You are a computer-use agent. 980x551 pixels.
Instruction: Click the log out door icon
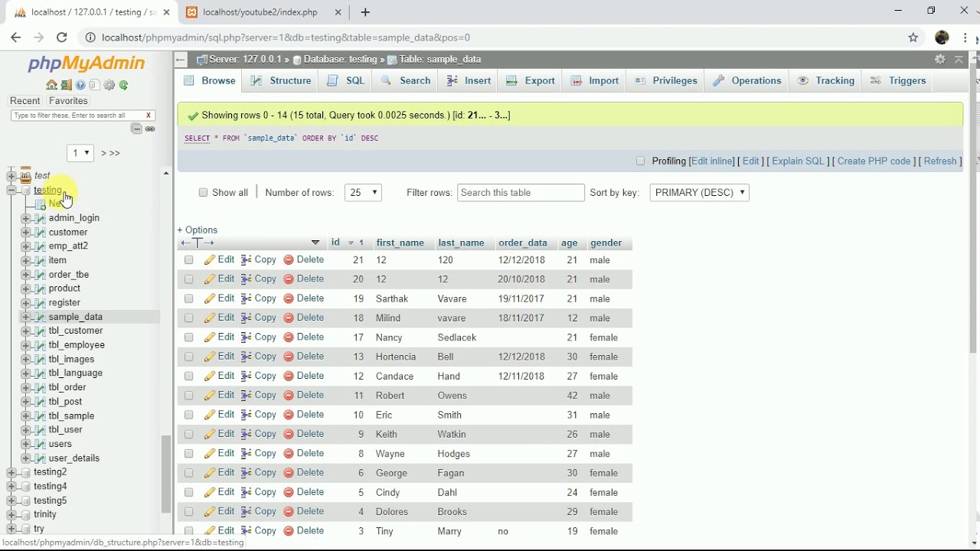(66, 85)
